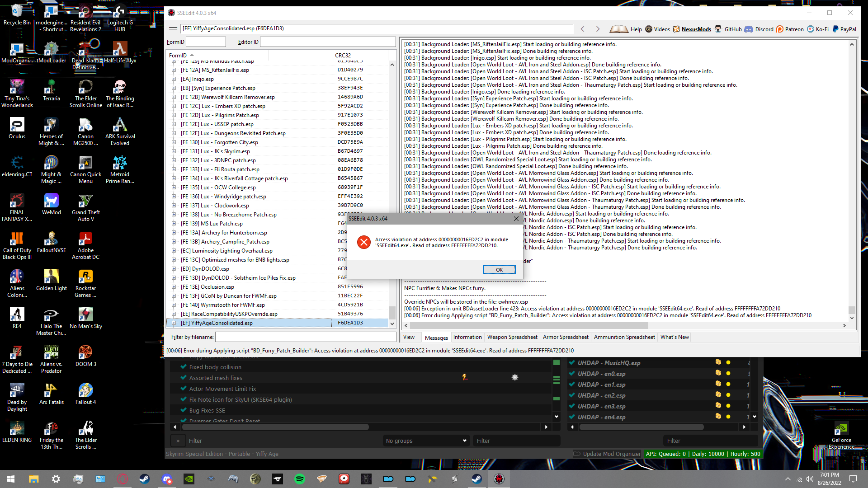Toggle the UHDAP - en0.esp plugin checkbox
The width and height of the screenshot is (868, 488).
point(572,374)
